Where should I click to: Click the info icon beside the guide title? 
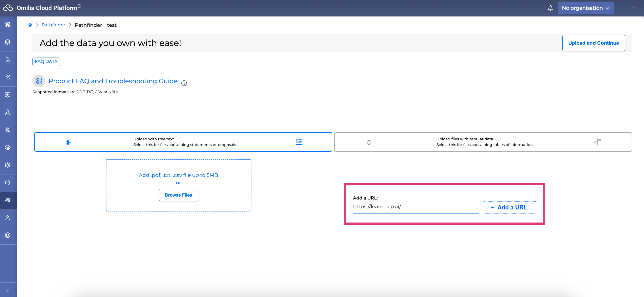[184, 83]
